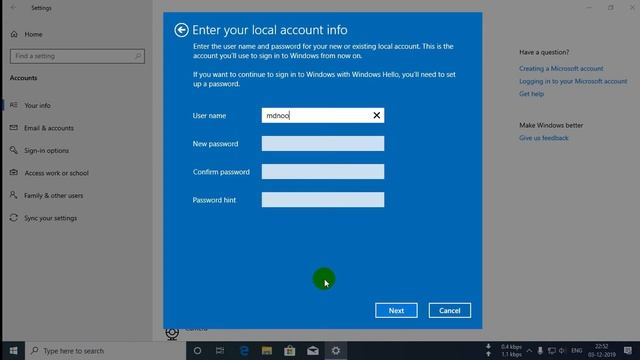
Task: Click the Access work briefcase icon
Action: 14,172
